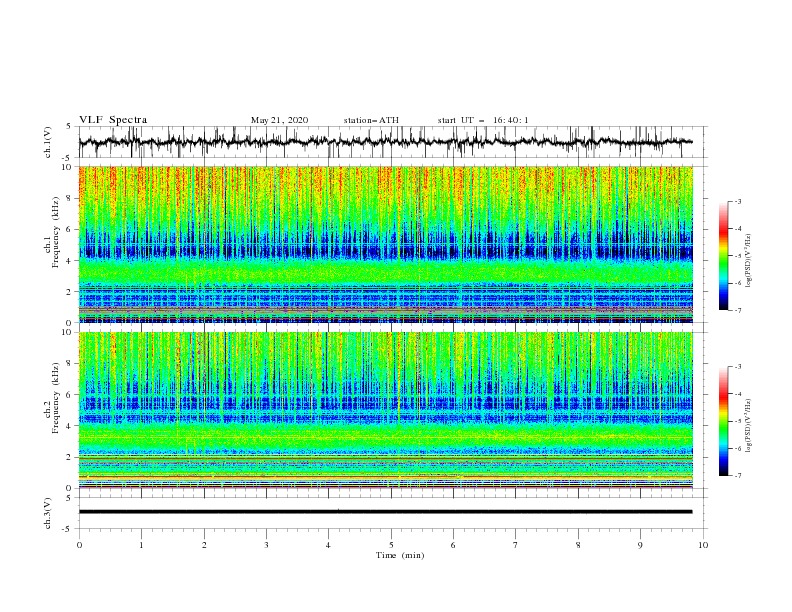The height and width of the screenshot is (612, 792).
Task: Click the "-7" tick on ch.2 colorbar
Action: pos(737,476)
